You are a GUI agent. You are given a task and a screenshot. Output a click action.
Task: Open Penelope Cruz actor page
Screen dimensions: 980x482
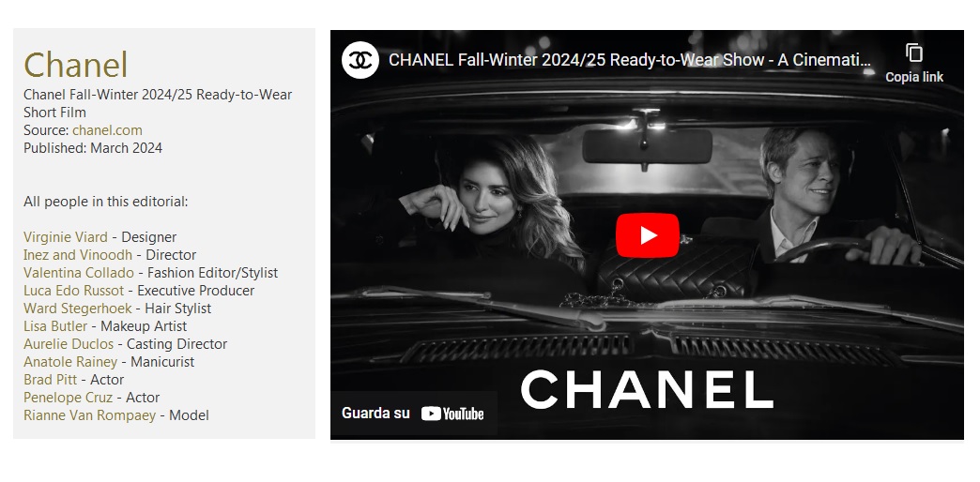(x=69, y=397)
